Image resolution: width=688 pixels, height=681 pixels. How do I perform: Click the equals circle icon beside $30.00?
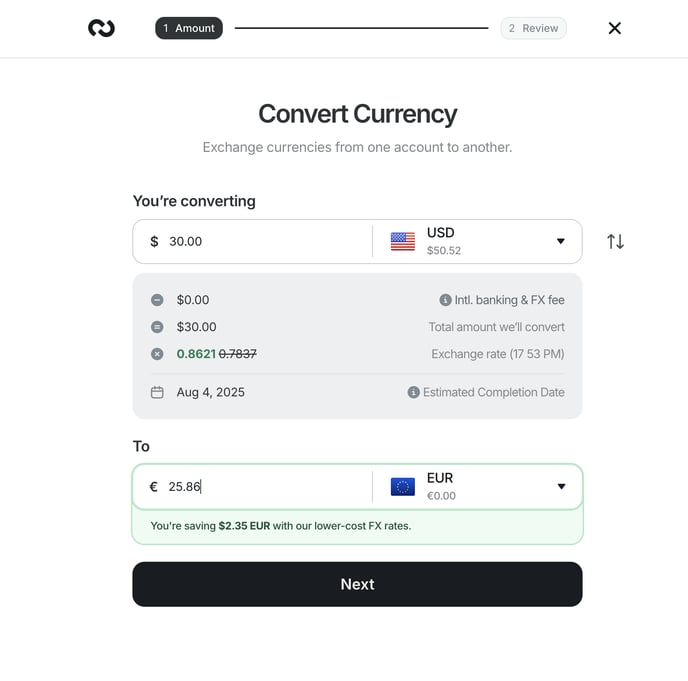point(157,327)
